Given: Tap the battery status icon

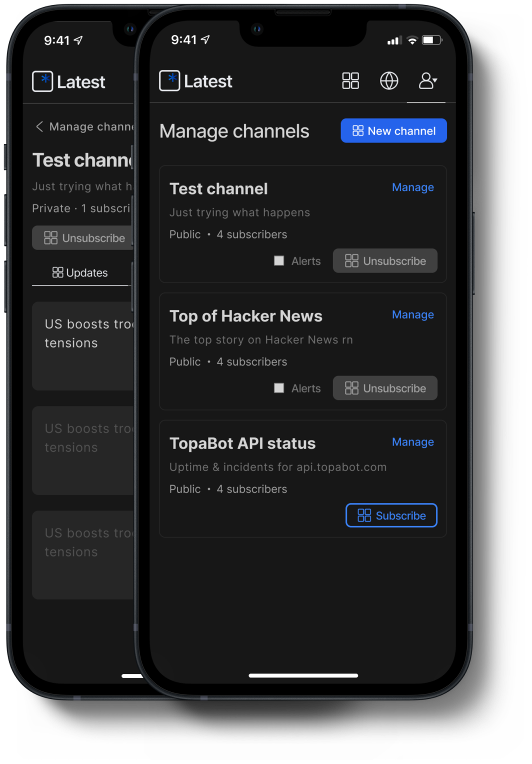Looking at the screenshot, I should [432, 40].
